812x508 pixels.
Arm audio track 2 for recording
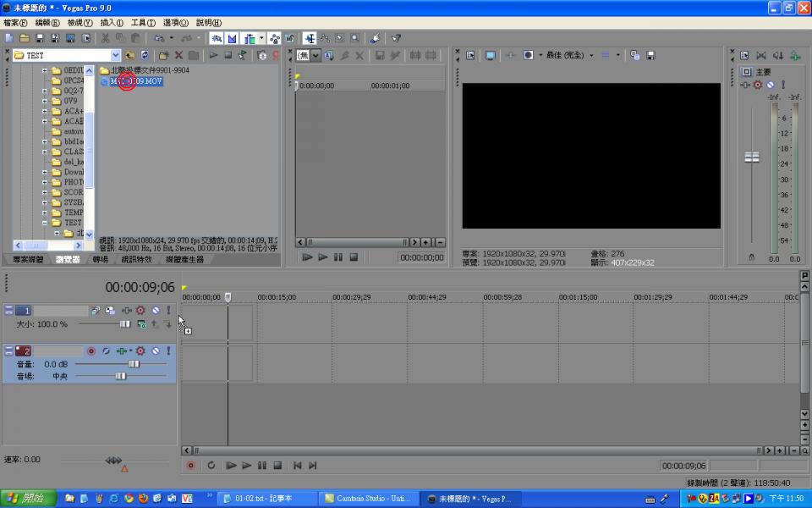point(91,351)
